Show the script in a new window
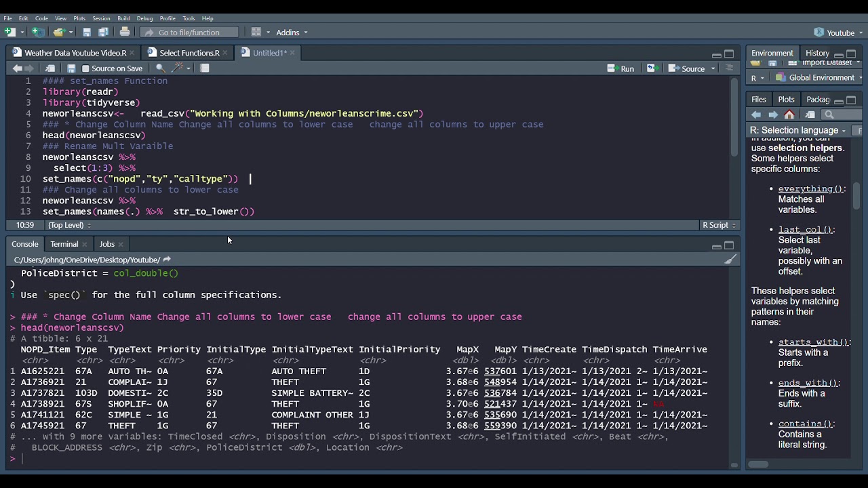The image size is (868, 488). point(50,68)
